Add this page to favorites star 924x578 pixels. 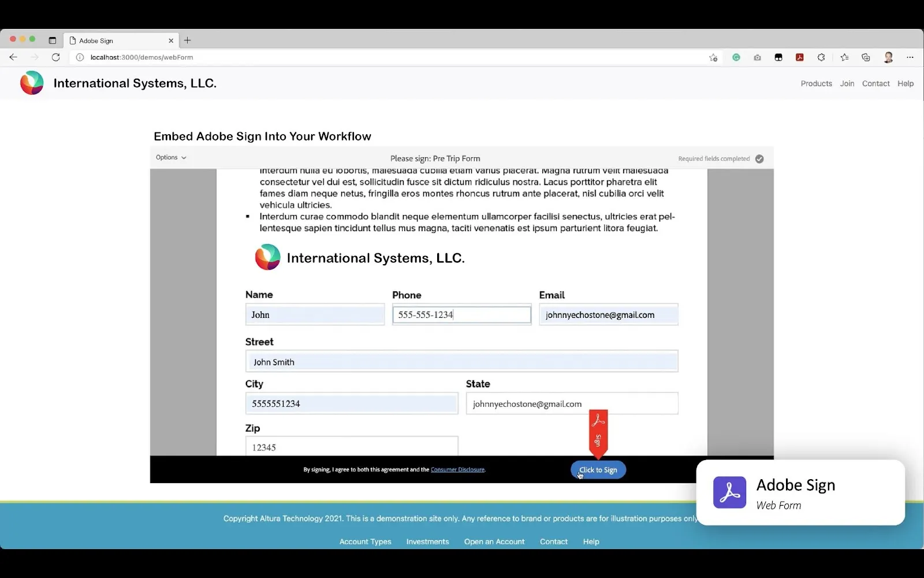pyautogui.click(x=713, y=57)
